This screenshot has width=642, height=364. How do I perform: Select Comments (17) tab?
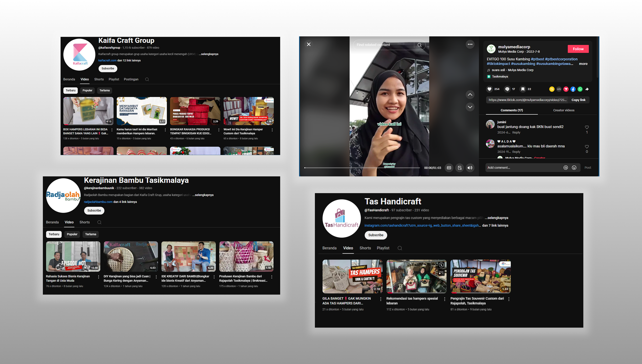click(511, 110)
